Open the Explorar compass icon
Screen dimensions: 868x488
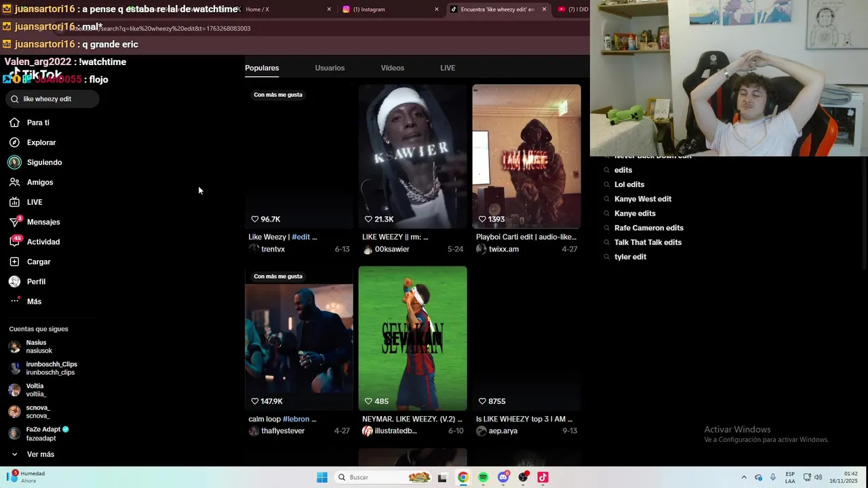click(14, 142)
